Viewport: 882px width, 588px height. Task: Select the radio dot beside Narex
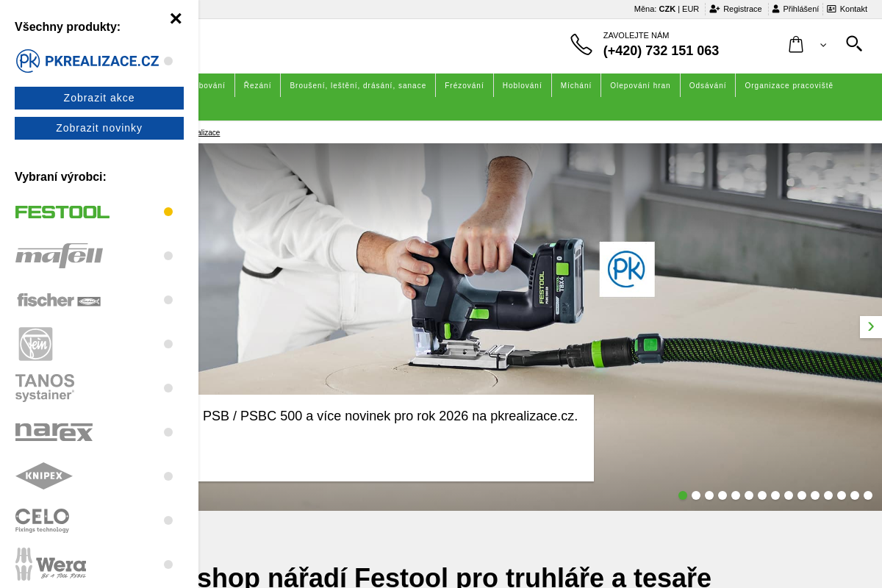click(x=168, y=432)
